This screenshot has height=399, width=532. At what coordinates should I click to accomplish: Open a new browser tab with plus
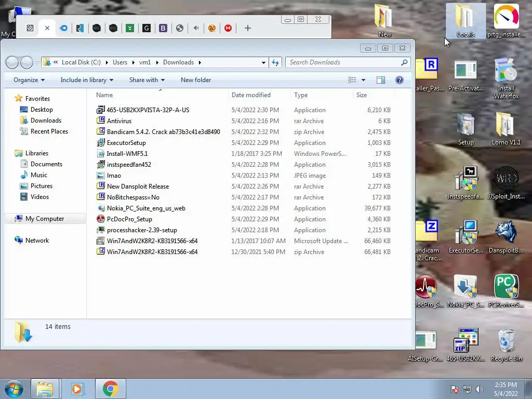coord(248,28)
